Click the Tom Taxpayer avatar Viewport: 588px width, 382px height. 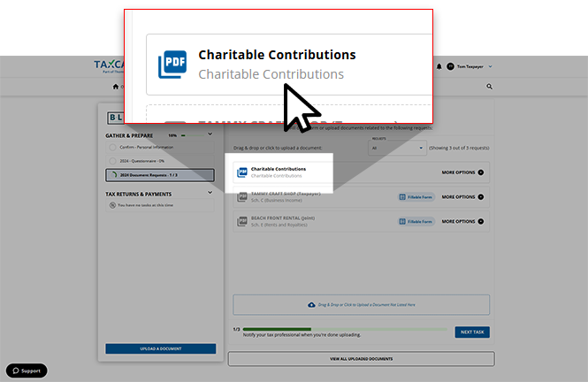pyautogui.click(x=450, y=66)
